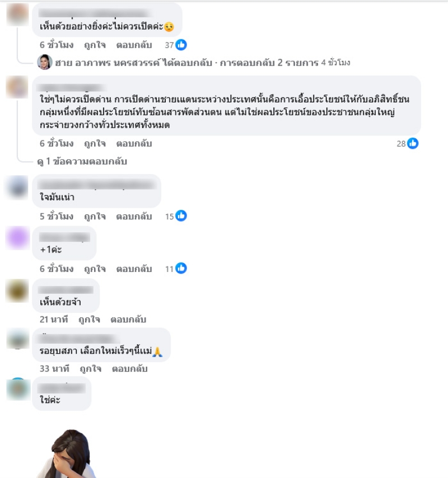Click the like reaction icon showing 28

point(413,143)
